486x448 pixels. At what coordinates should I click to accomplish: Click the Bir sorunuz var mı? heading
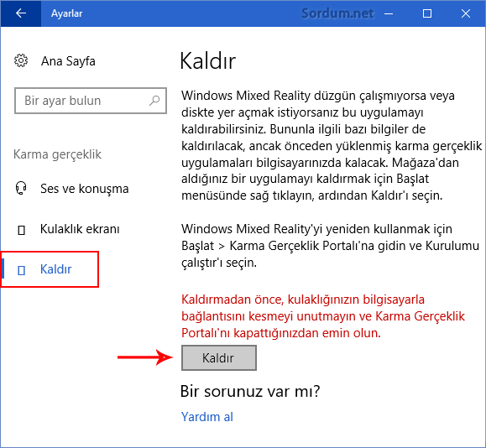pos(250,391)
